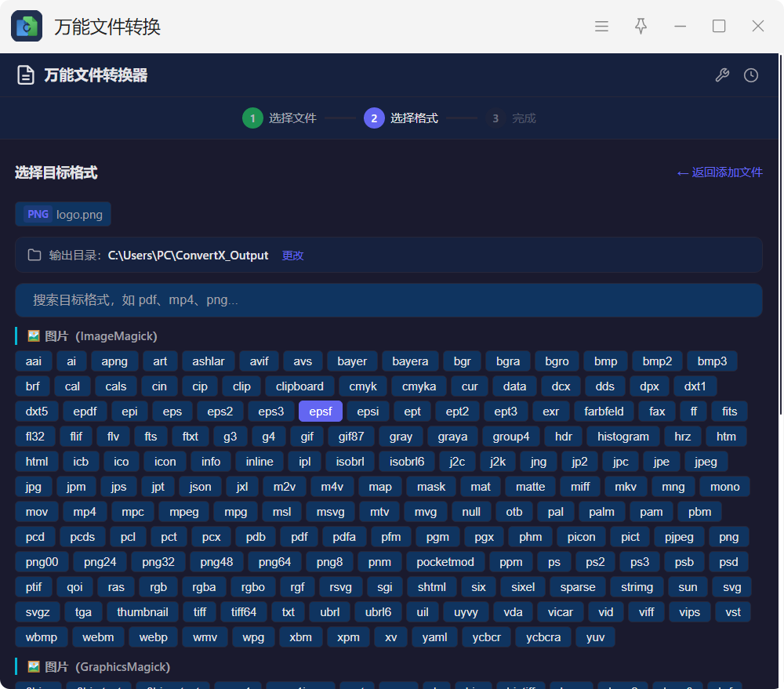Click 返回添加文件 link
Viewport: 784px width, 689px height.
coord(720,172)
